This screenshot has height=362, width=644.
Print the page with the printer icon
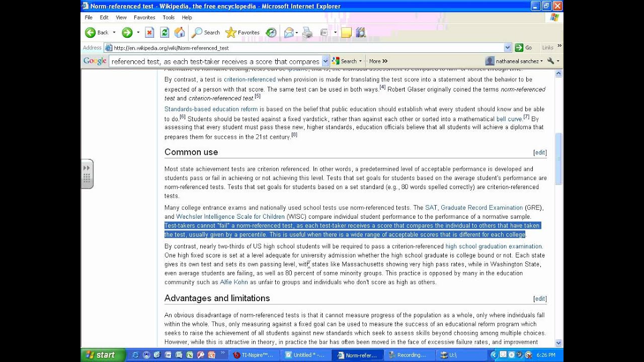[x=307, y=33]
